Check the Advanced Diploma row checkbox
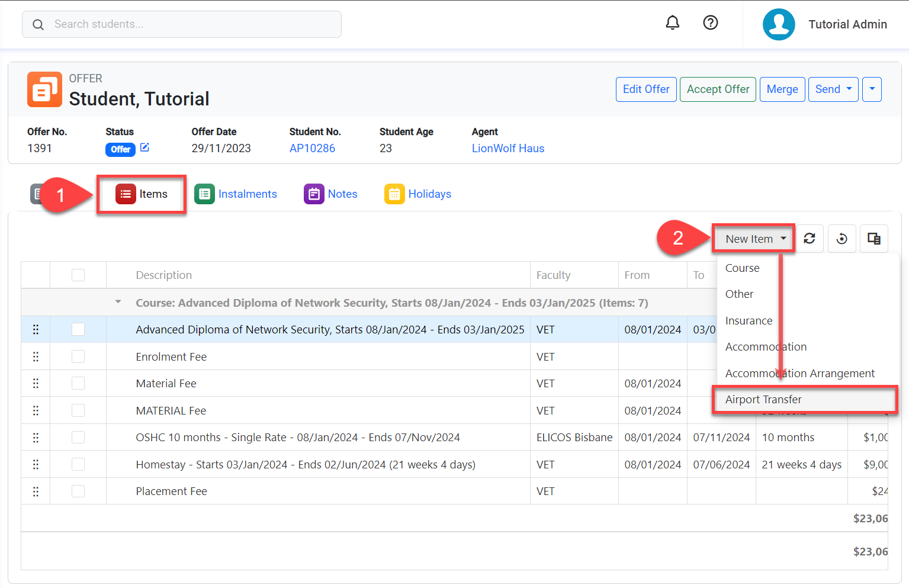 (78, 329)
